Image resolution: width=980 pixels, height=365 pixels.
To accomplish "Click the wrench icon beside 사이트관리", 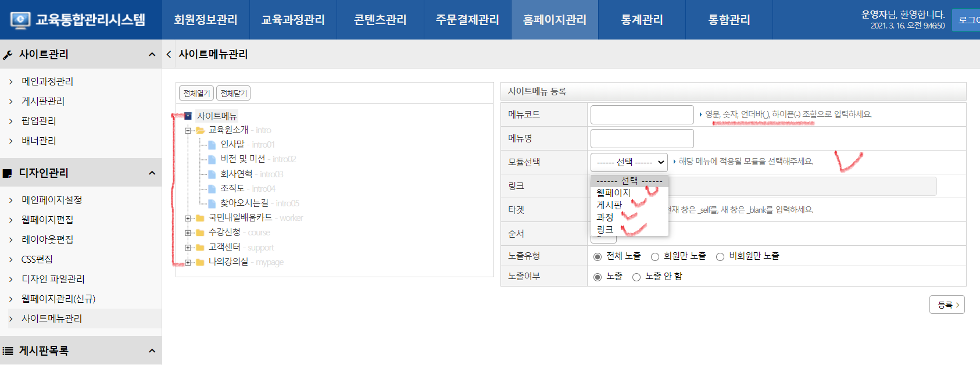I will (8, 55).
